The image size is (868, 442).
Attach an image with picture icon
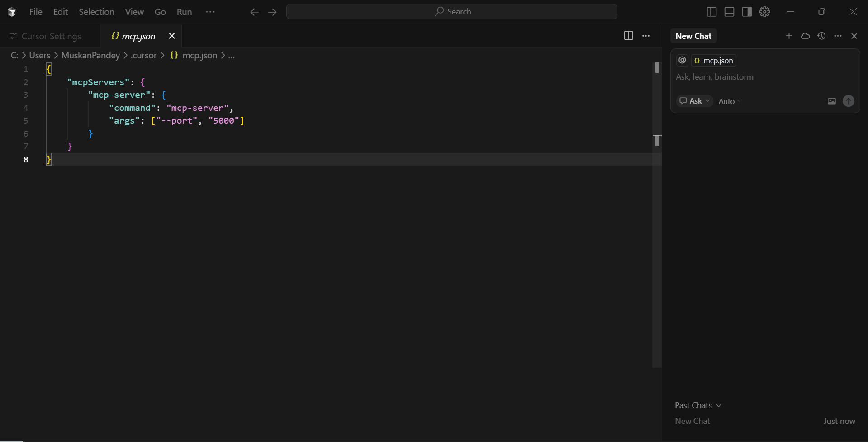click(832, 101)
